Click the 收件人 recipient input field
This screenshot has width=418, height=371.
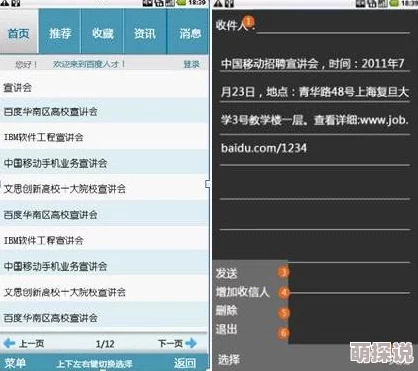click(333, 27)
